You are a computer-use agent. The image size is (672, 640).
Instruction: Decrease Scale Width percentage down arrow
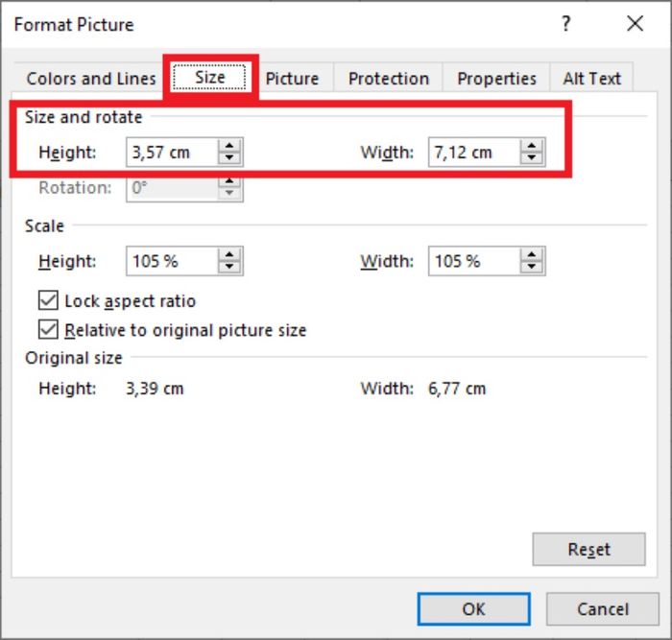click(x=532, y=267)
